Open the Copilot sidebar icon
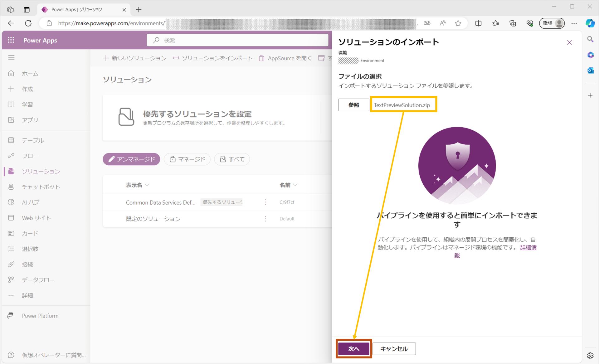 (590, 23)
